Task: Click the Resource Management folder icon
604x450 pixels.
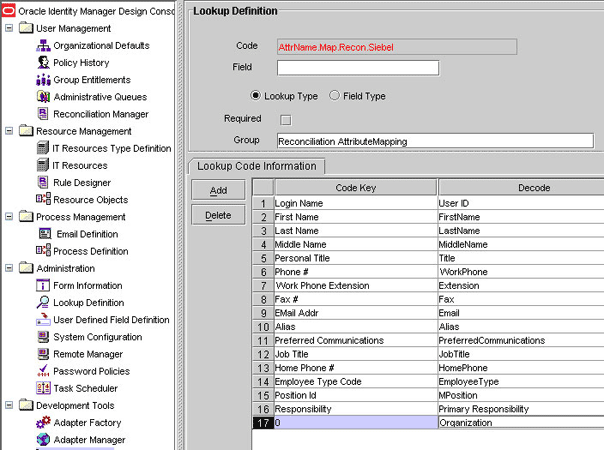Action: [x=26, y=131]
